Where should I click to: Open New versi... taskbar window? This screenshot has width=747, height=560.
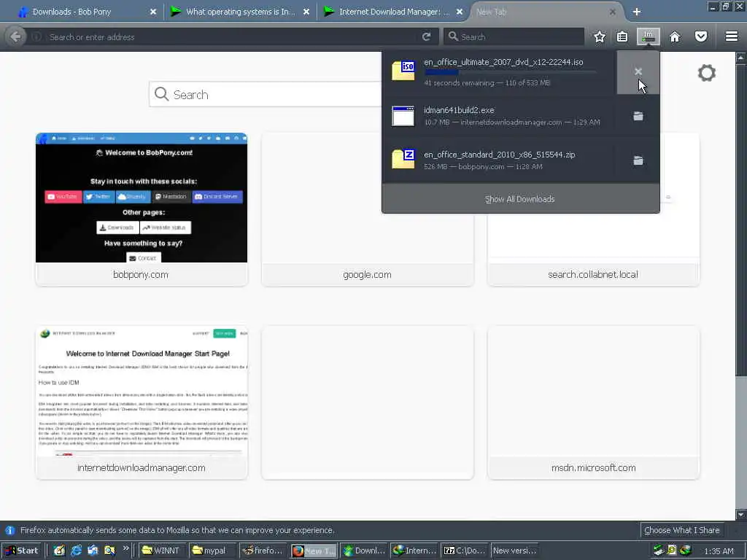[514, 551]
